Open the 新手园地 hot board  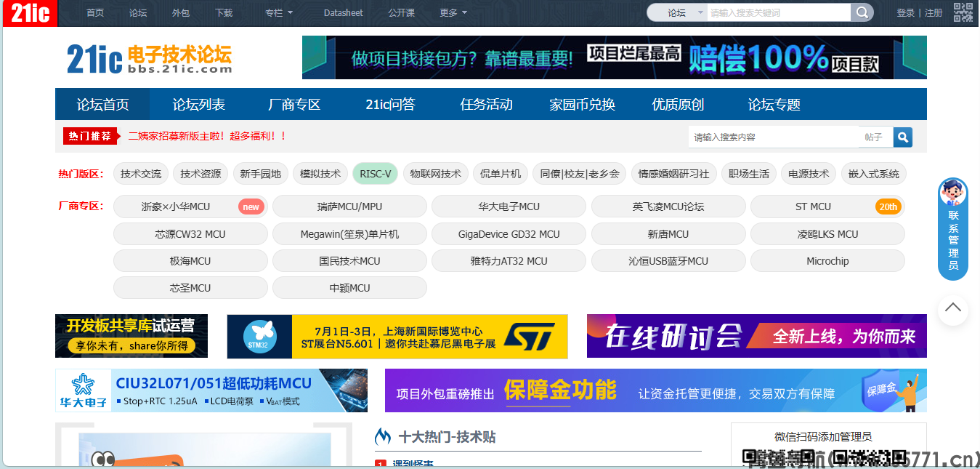pos(260,174)
